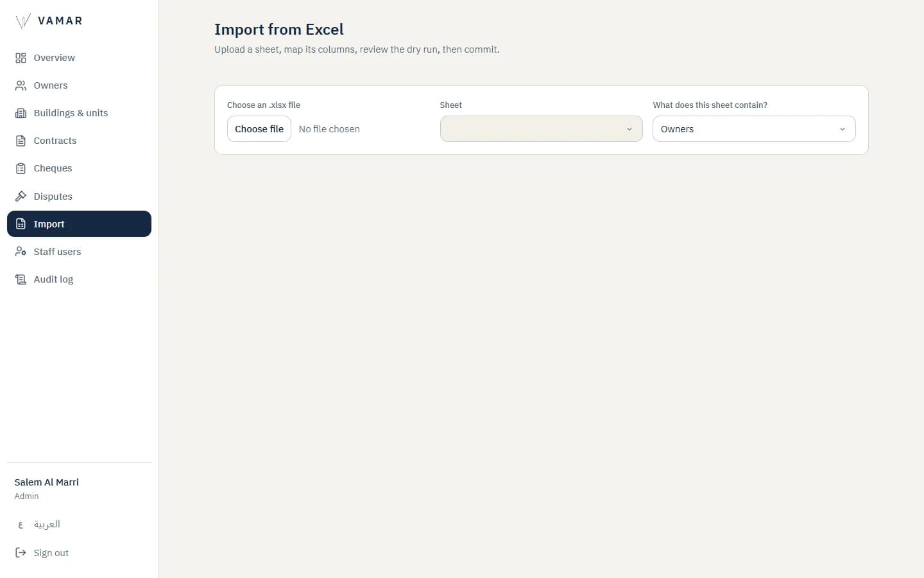
Task: Click the Disputes gavel icon
Action: [21, 197]
